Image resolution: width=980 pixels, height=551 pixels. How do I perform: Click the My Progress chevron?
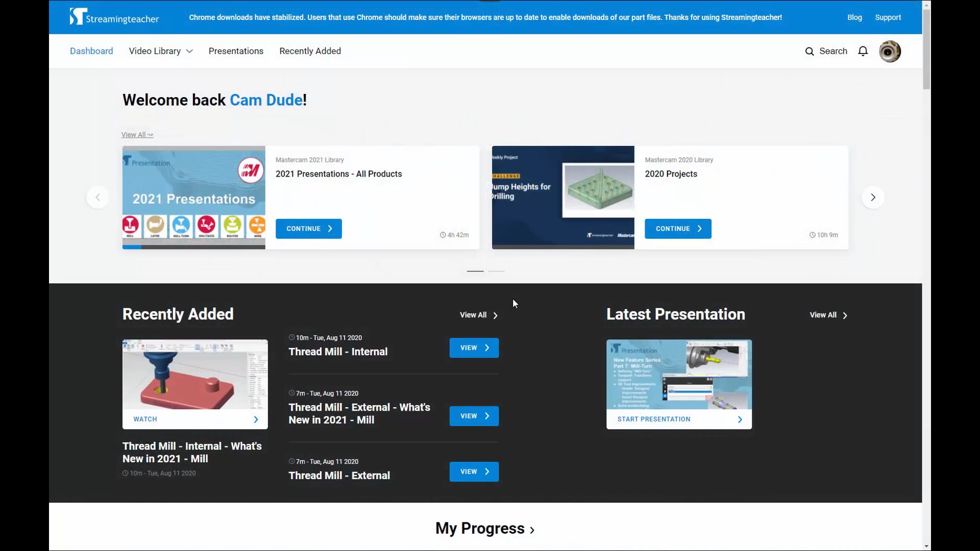(532, 530)
